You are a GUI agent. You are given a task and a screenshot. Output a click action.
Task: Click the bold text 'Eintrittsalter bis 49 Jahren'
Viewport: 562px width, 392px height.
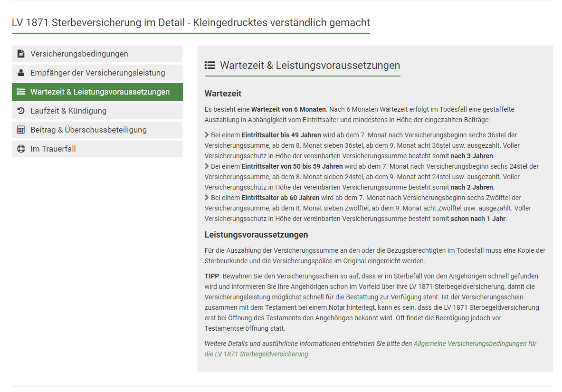point(281,135)
